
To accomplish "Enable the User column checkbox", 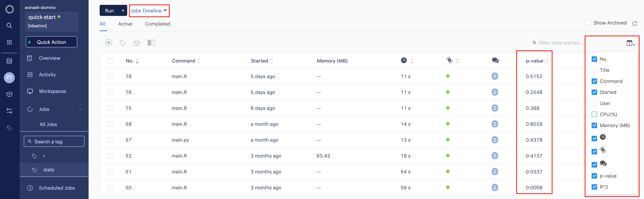I will coord(594,103).
